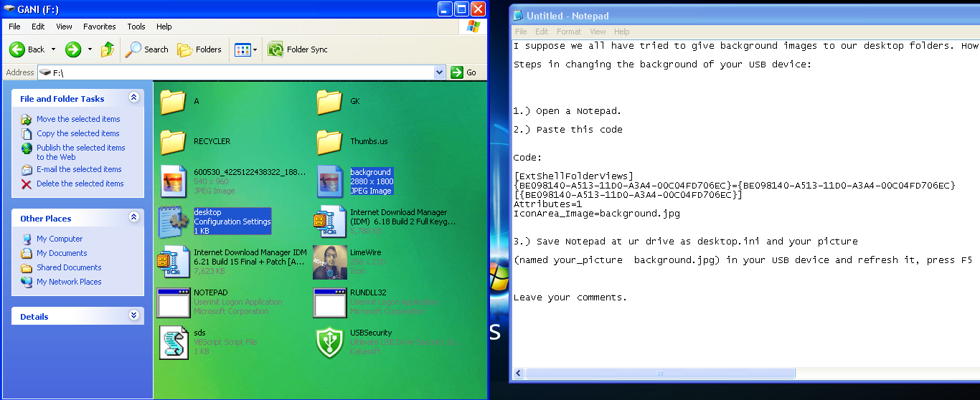Screen dimensions: 980x400
Task: Open the Forward history dropdown arrow
Action: pyautogui.click(x=90, y=49)
